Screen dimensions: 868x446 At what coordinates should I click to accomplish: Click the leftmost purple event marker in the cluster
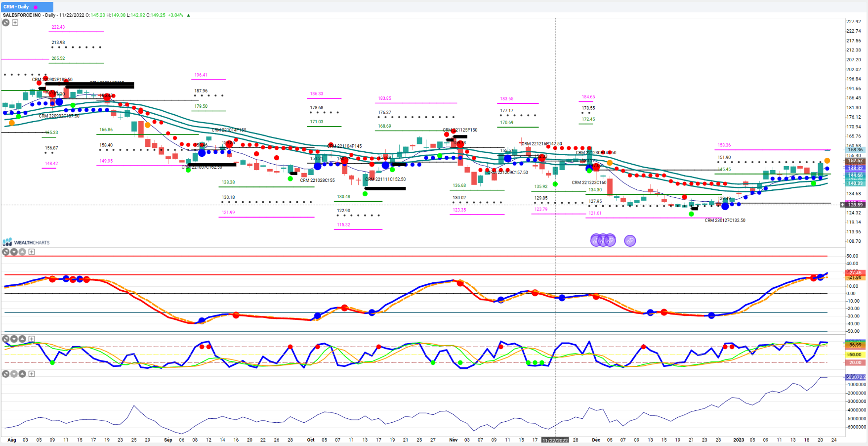pos(596,240)
